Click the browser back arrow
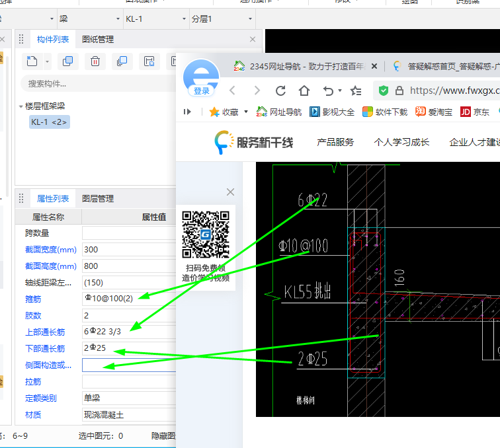Screen dimensions: 500x448 [232, 91]
